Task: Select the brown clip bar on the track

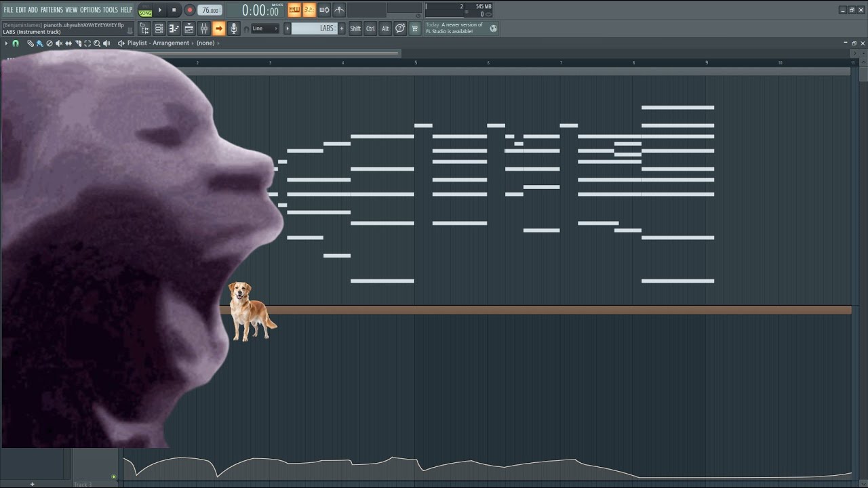Action: tap(536, 310)
